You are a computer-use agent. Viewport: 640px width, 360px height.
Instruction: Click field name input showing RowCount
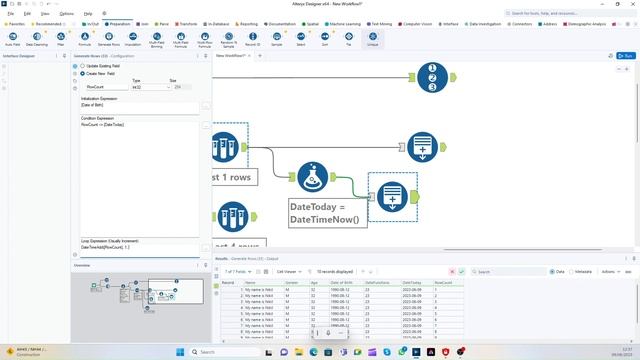point(107,87)
